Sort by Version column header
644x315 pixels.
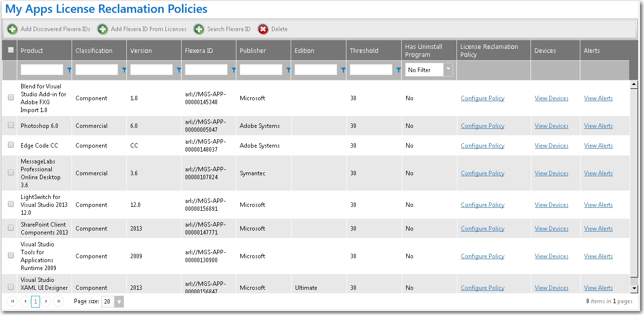tap(141, 50)
